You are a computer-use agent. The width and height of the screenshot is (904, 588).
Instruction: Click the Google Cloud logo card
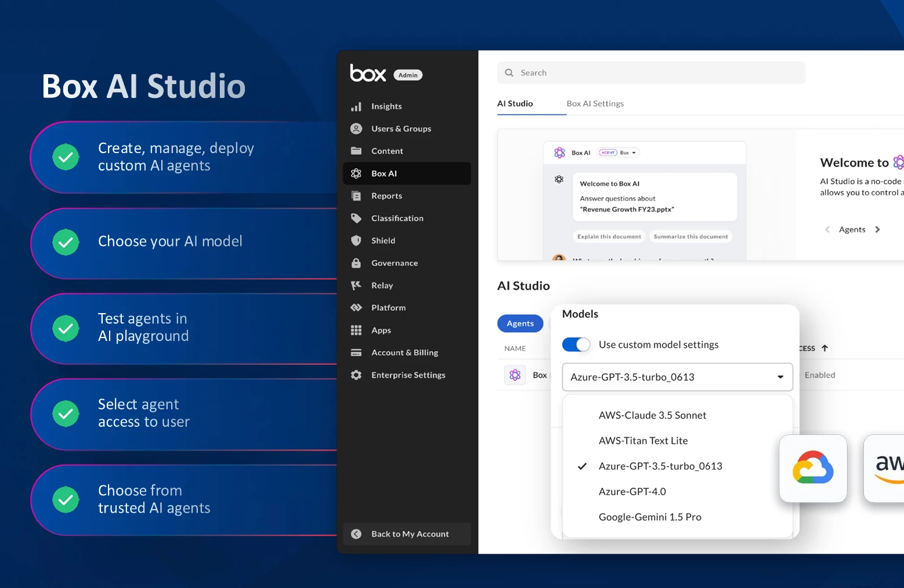[x=813, y=469]
